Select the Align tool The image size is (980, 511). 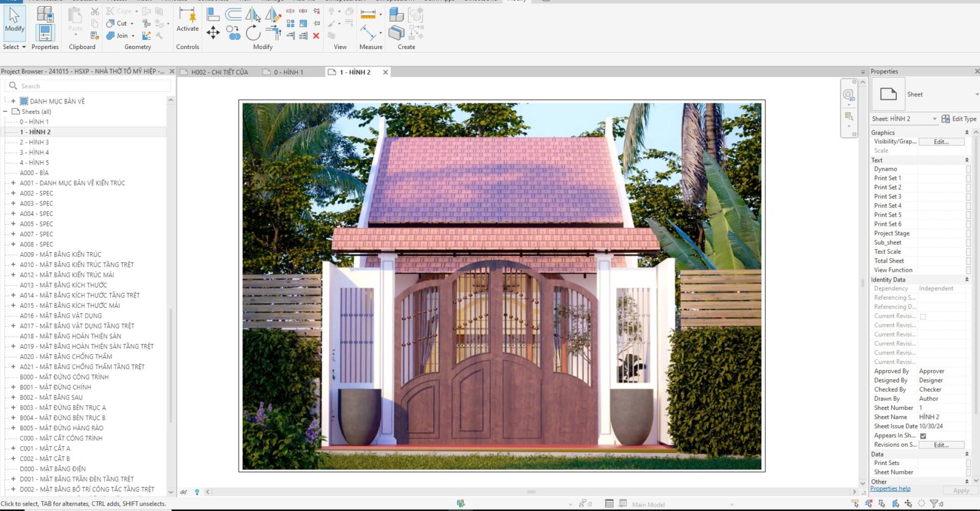coord(213,14)
